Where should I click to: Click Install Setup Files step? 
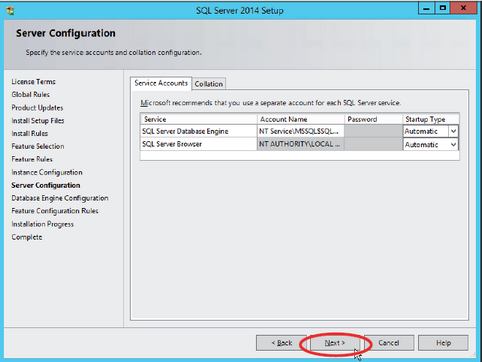(x=38, y=121)
